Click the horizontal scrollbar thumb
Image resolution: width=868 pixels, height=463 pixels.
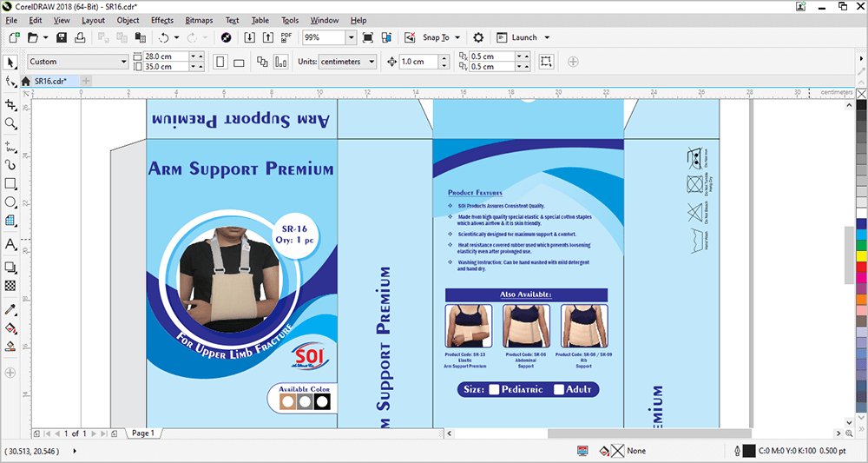point(650,433)
